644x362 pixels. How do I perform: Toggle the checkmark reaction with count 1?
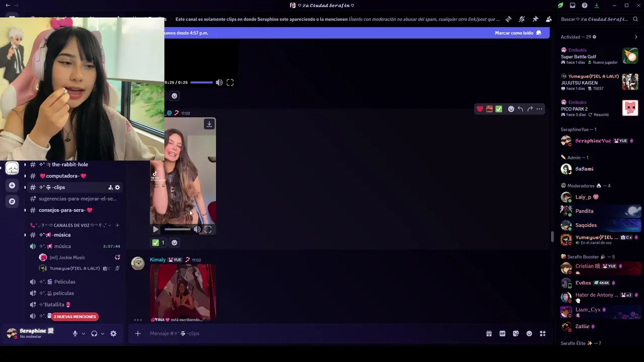(x=158, y=242)
